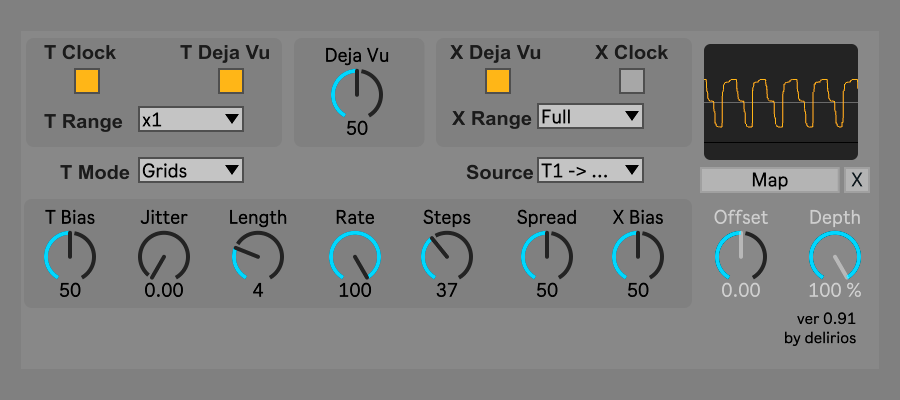The width and height of the screenshot is (900, 400).
Task: Click the Depth knob
Action: (834, 256)
